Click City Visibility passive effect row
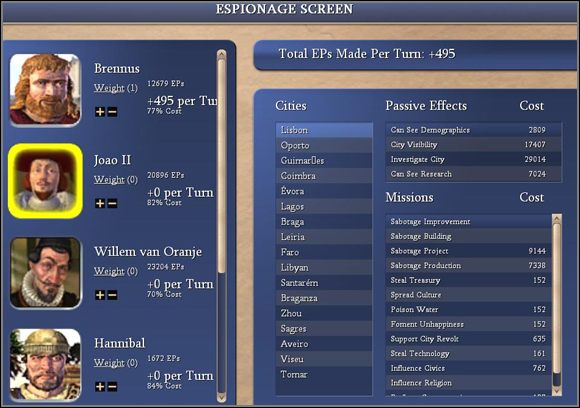 coord(473,145)
